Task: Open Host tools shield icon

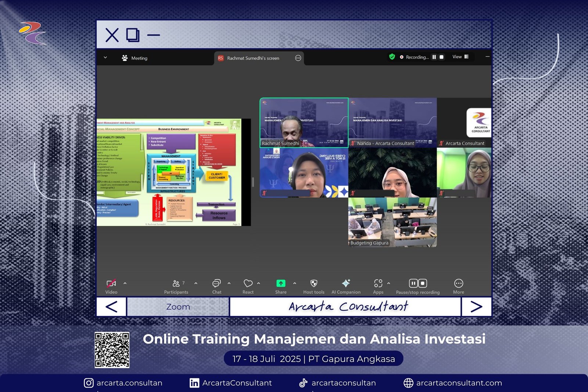Action: tap(313, 286)
